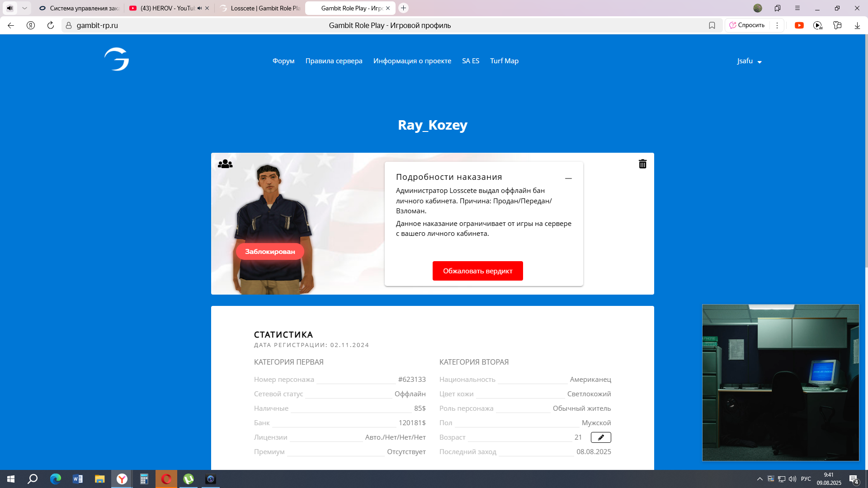Toggle the РУС keyboard language indicator
Screen dimensions: 868x488
806,479
